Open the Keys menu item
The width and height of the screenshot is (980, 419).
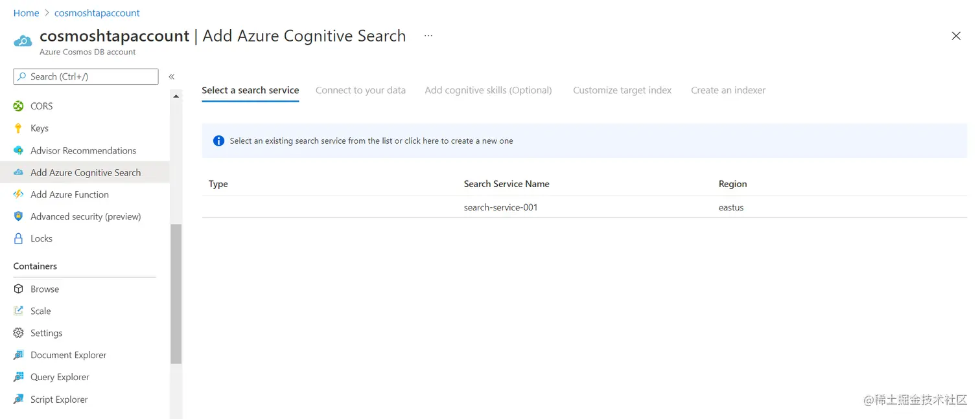(x=85, y=128)
